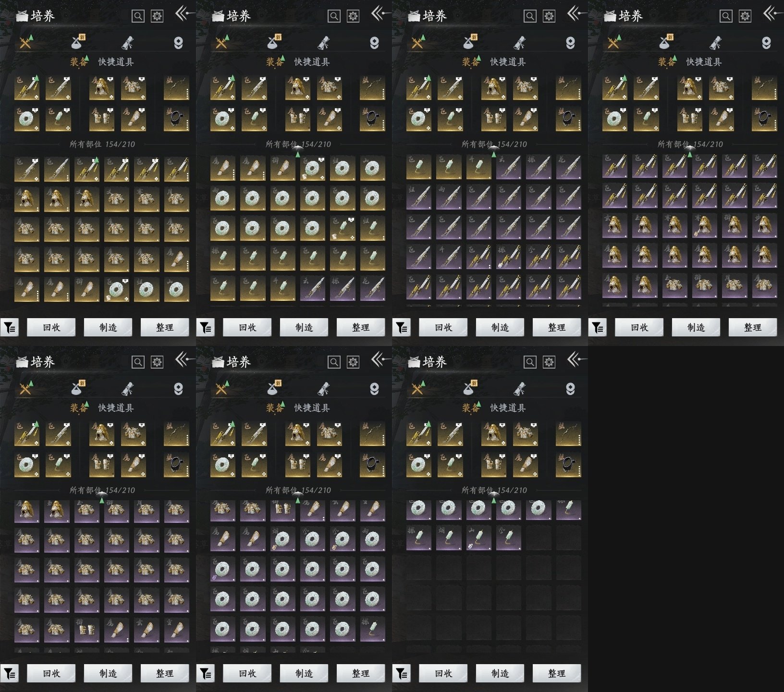Select first jade pendant in third top panel inventory
The height and width of the screenshot is (692, 784).
(x=419, y=167)
